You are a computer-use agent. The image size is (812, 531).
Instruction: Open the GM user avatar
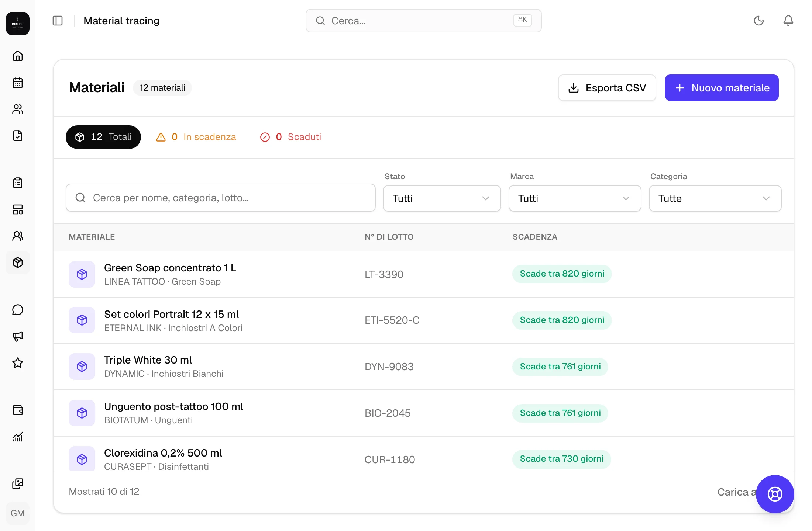(18, 513)
